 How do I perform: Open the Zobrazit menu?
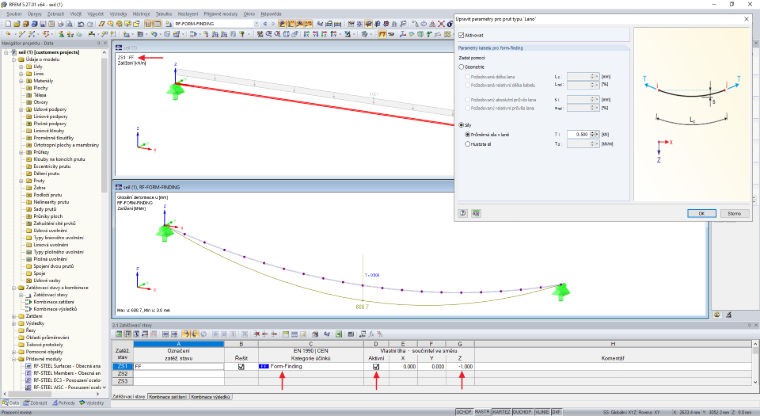pos(56,14)
